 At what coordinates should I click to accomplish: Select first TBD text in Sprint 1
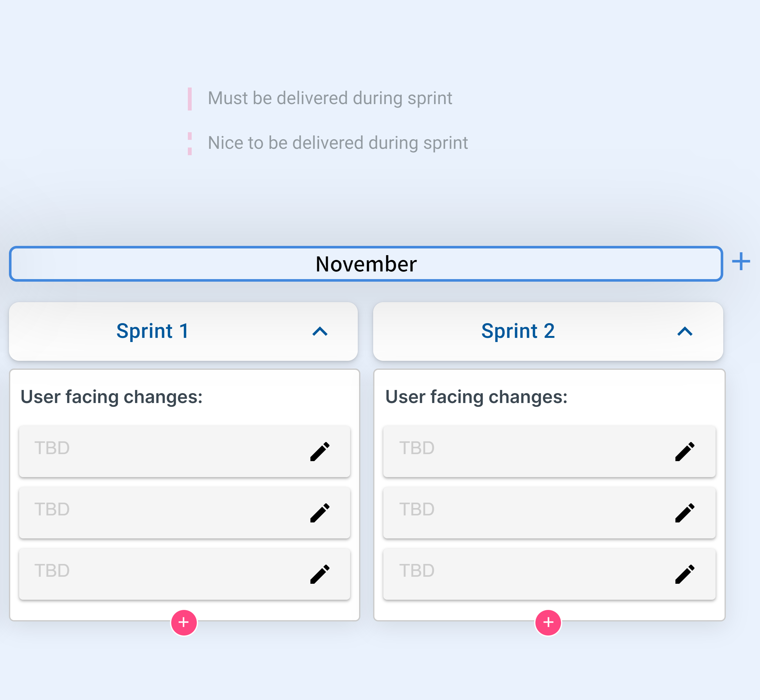coord(52,448)
